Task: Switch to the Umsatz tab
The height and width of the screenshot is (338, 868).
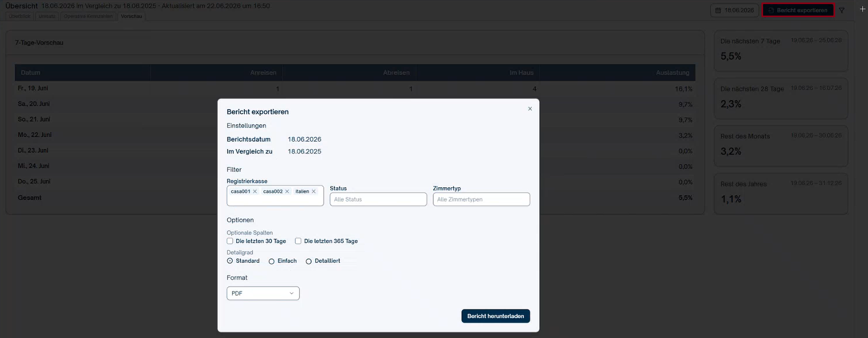Action: [x=47, y=16]
